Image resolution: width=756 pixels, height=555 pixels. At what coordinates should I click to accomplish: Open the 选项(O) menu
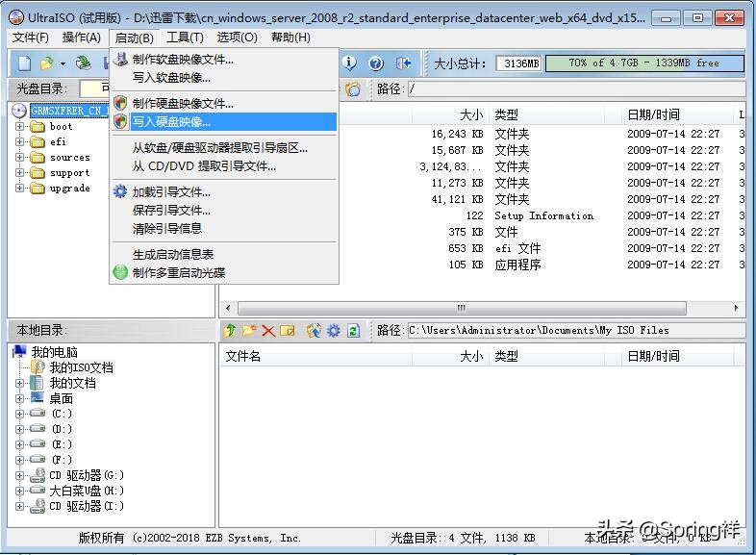[x=238, y=38]
